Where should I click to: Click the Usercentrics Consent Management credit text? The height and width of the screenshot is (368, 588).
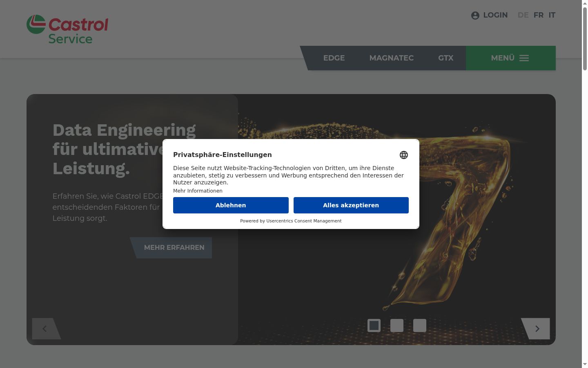click(304, 221)
